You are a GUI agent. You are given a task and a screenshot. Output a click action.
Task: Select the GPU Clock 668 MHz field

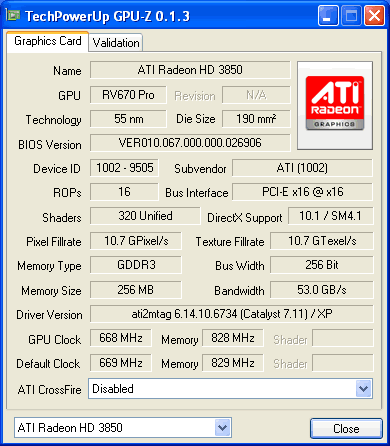121,338
